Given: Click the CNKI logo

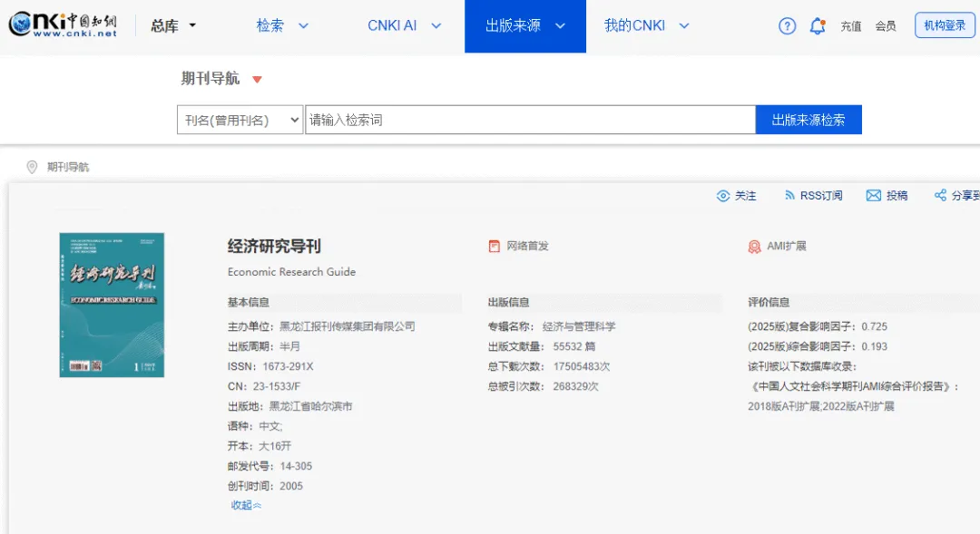Looking at the screenshot, I should (x=63, y=24).
